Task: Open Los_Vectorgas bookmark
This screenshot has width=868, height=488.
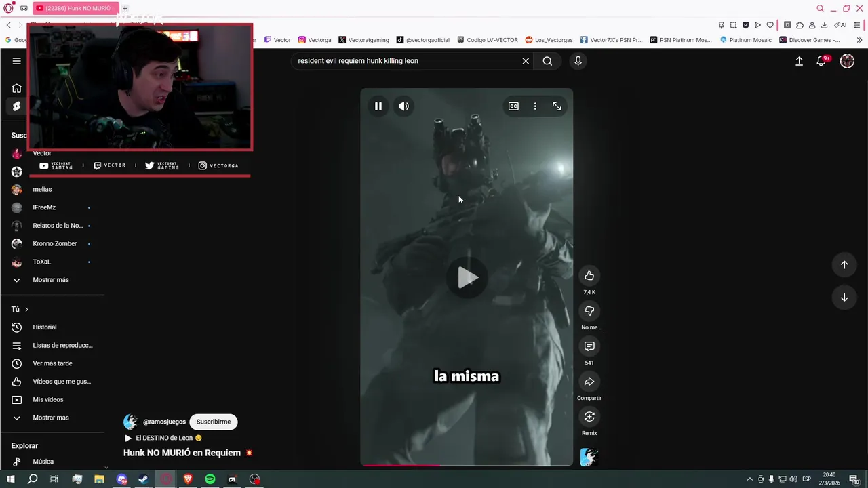Action: (549, 40)
